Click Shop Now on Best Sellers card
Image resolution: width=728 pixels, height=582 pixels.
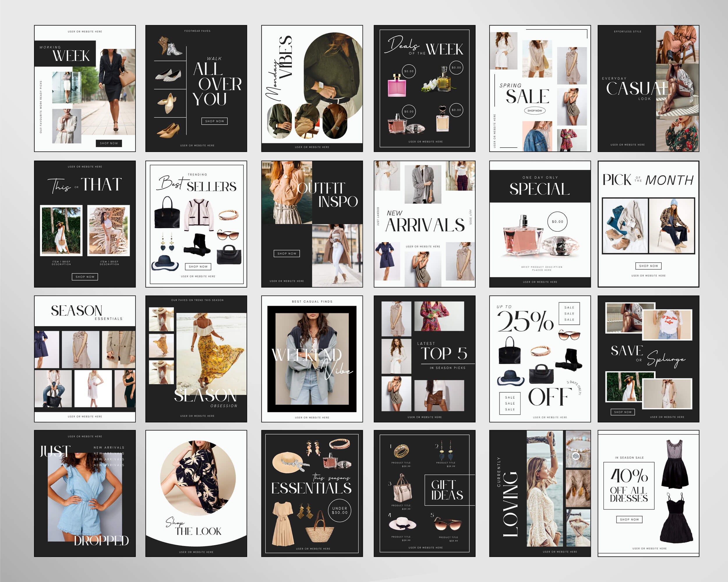tap(198, 267)
